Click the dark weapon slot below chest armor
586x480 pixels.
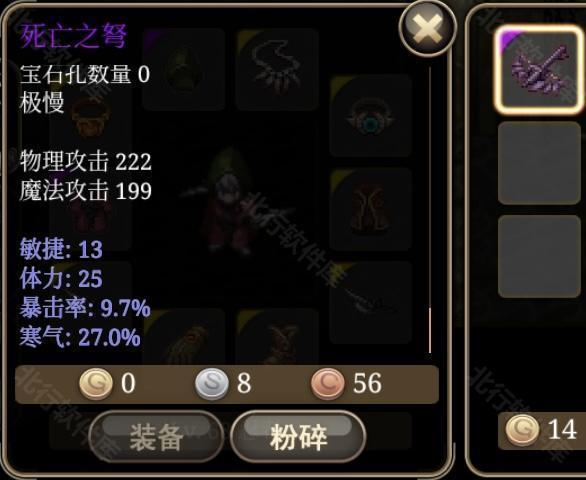(371, 302)
